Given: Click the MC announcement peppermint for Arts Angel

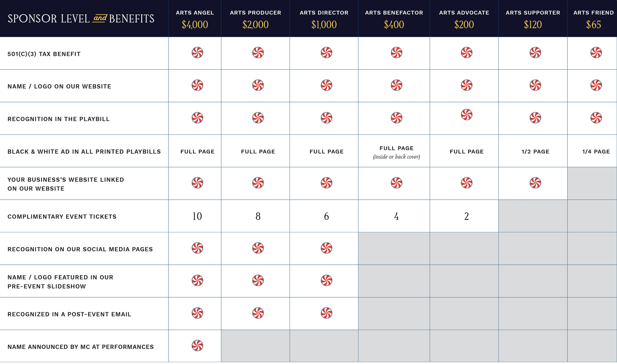Looking at the screenshot, I should [x=197, y=346].
